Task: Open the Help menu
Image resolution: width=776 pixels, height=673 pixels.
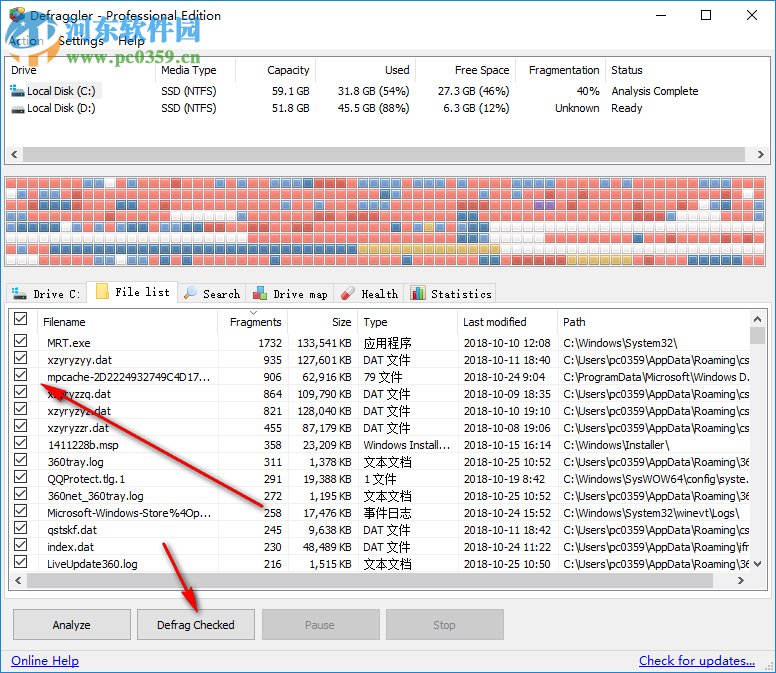Action: (131, 41)
